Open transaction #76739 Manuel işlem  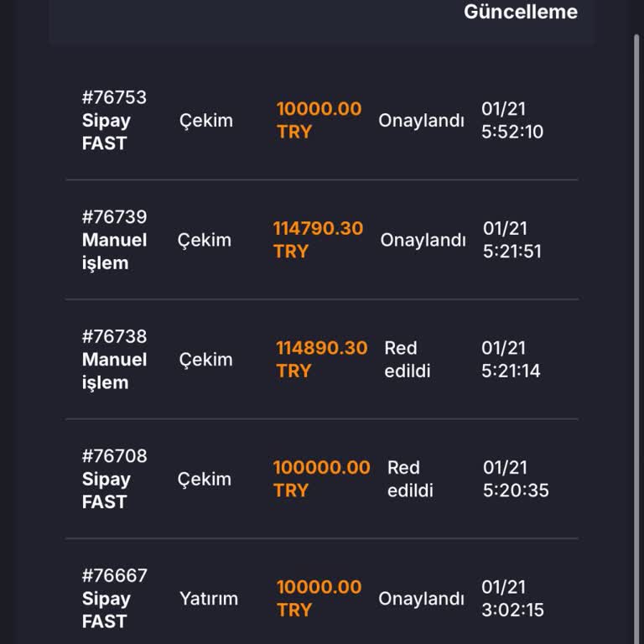[114, 240]
